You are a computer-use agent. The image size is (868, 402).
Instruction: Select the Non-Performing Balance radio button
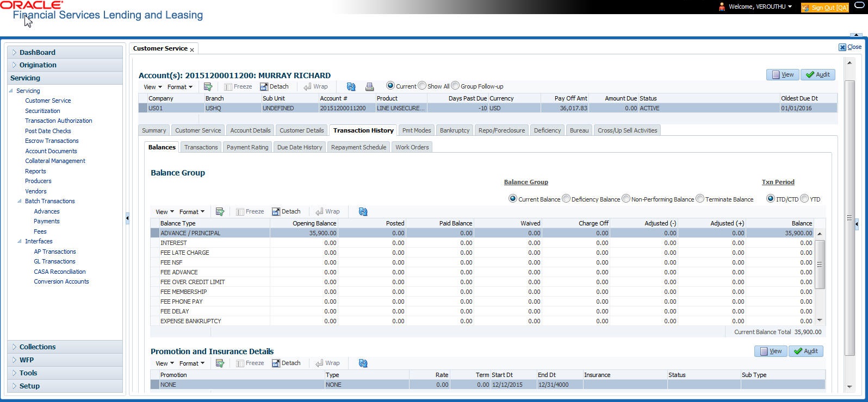pyautogui.click(x=626, y=199)
